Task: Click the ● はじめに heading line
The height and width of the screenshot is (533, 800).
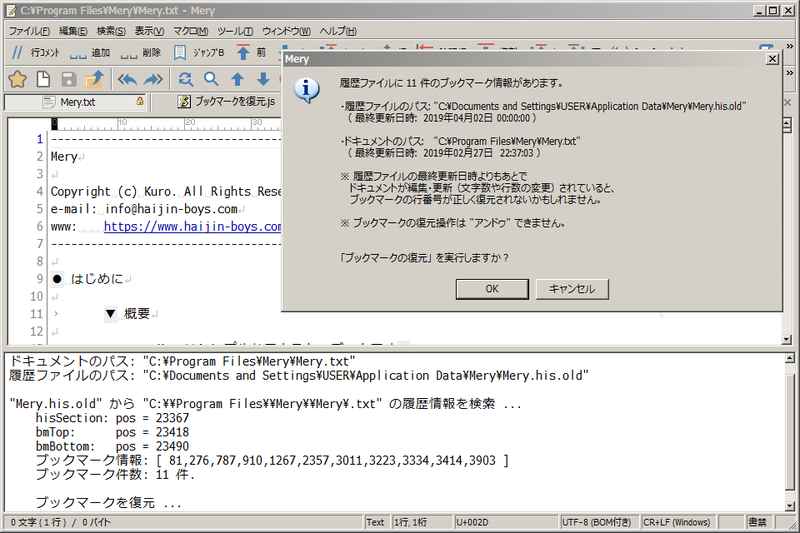Action: pos(88,278)
